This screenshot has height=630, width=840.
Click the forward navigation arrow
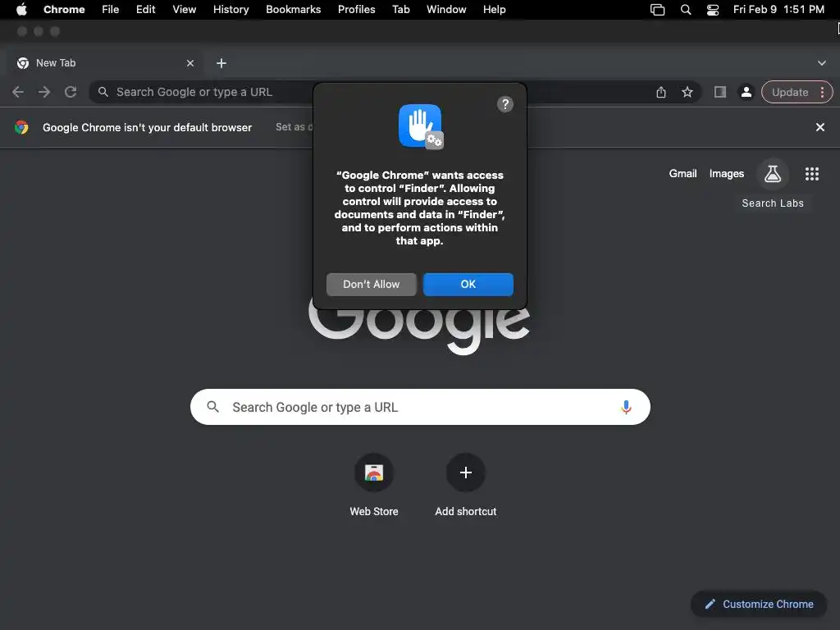pos(44,92)
